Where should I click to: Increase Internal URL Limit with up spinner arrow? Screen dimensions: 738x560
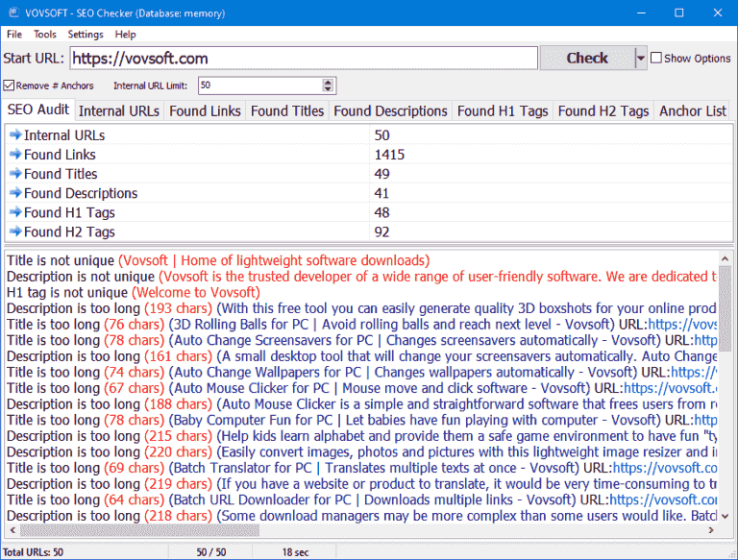click(x=328, y=82)
